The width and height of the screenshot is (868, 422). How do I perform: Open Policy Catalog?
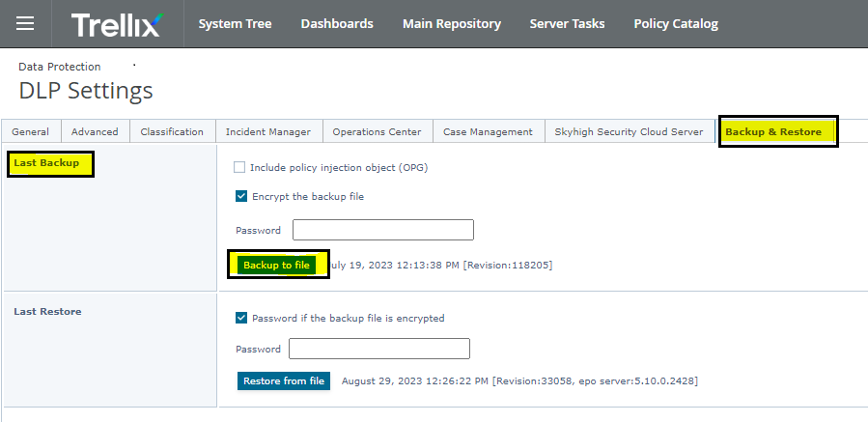(676, 24)
